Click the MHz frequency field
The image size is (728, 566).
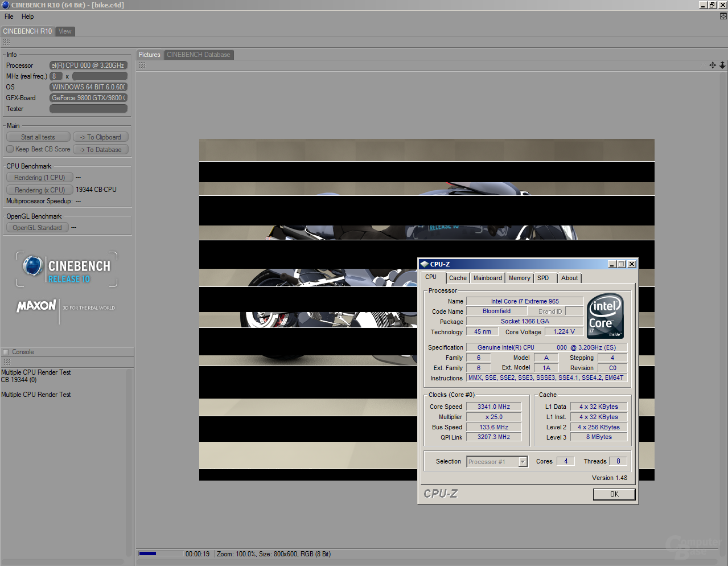100,76
